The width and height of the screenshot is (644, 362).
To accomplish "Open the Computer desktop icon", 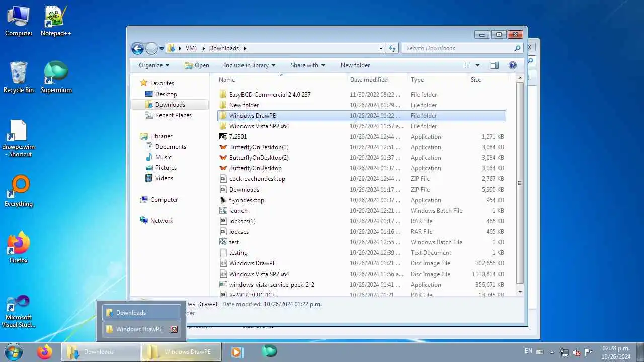I will coord(19,21).
